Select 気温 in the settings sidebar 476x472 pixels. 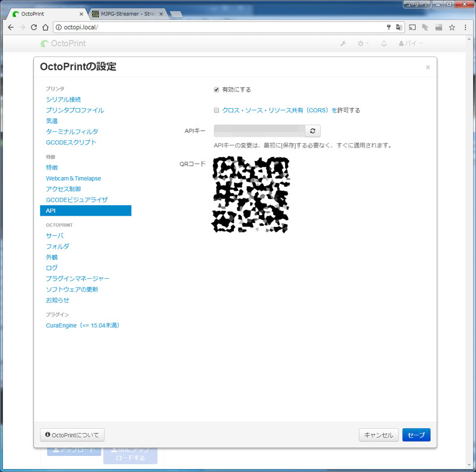pos(52,121)
